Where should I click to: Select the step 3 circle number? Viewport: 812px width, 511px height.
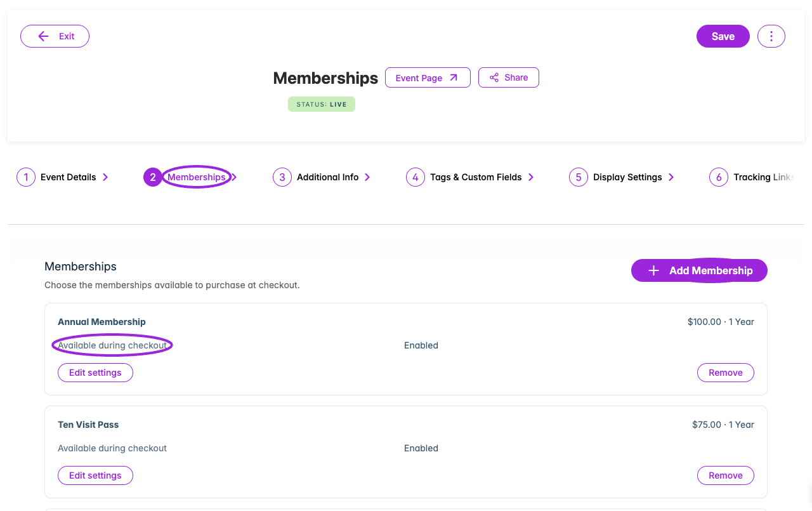(282, 177)
